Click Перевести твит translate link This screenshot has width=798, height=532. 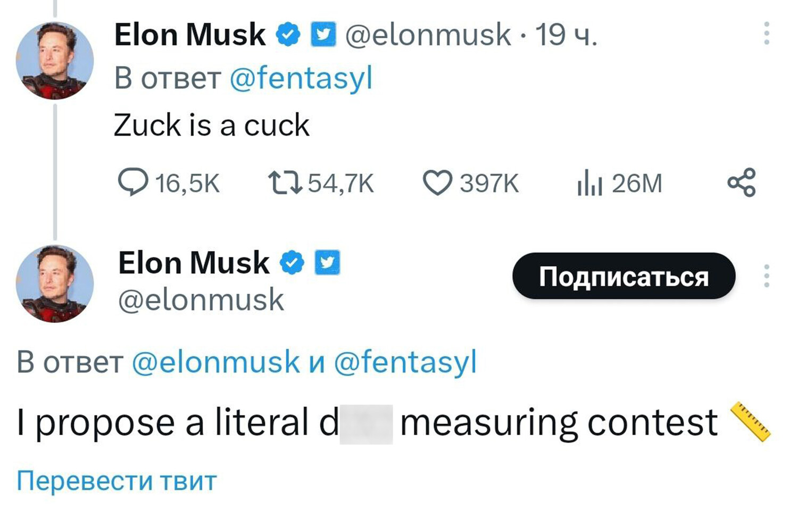(x=117, y=480)
